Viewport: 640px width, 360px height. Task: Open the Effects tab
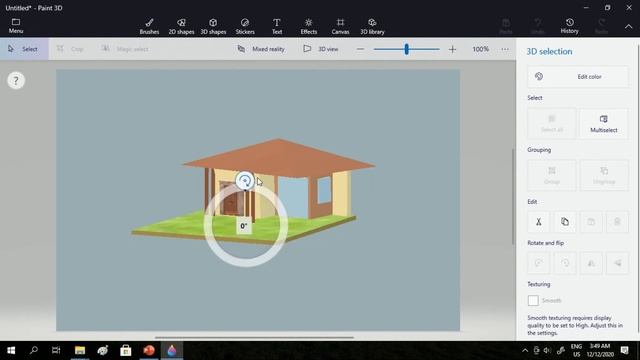pyautogui.click(x=309, y=26)
